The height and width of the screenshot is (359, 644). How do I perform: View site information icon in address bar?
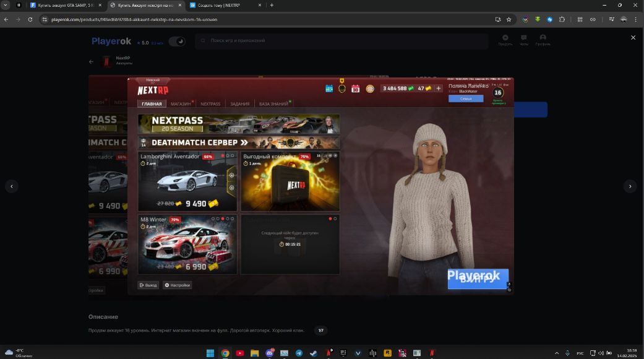[x=45, y=19]
